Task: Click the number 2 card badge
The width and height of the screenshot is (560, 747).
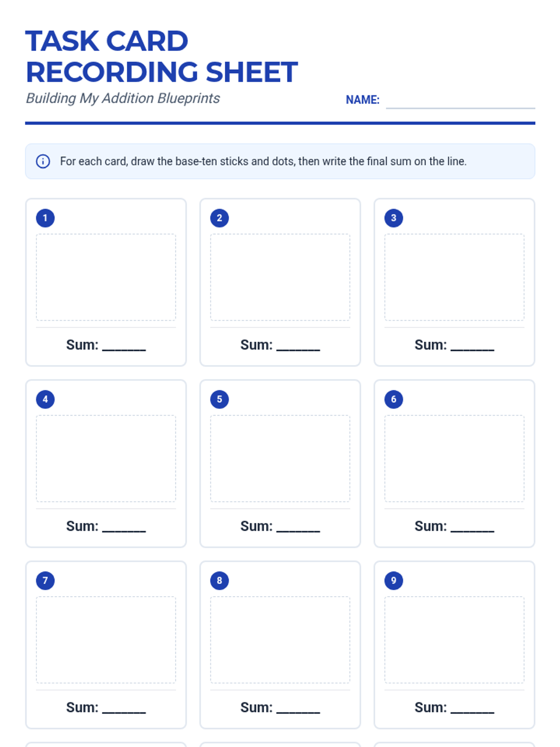Action: 219,218
